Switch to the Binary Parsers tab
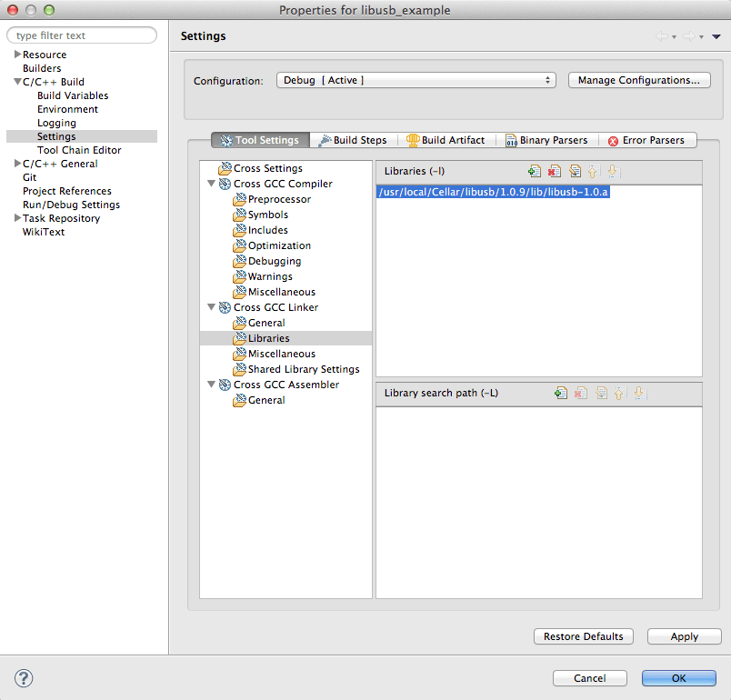731x700 pixels. click(x=546, y=140)
